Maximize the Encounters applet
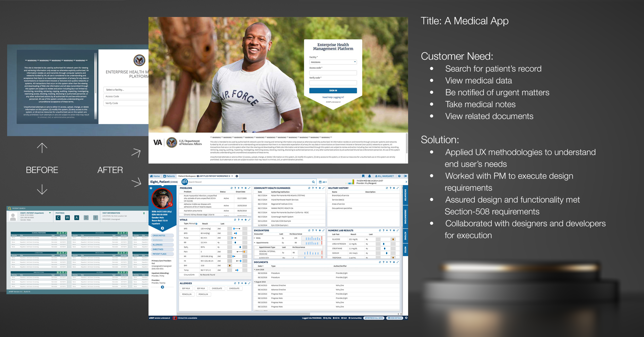Viewport: 644px width, 337px height. [x=323, y=230]
